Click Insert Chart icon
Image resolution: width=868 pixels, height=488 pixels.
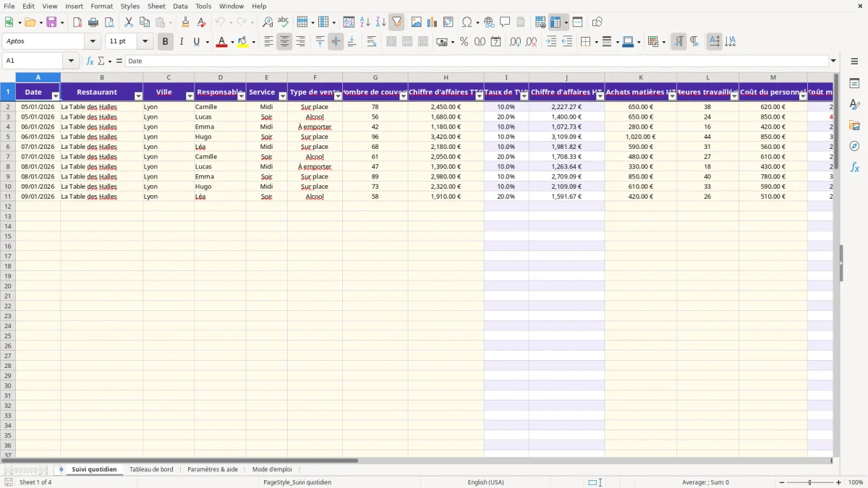tap(433, 22)
